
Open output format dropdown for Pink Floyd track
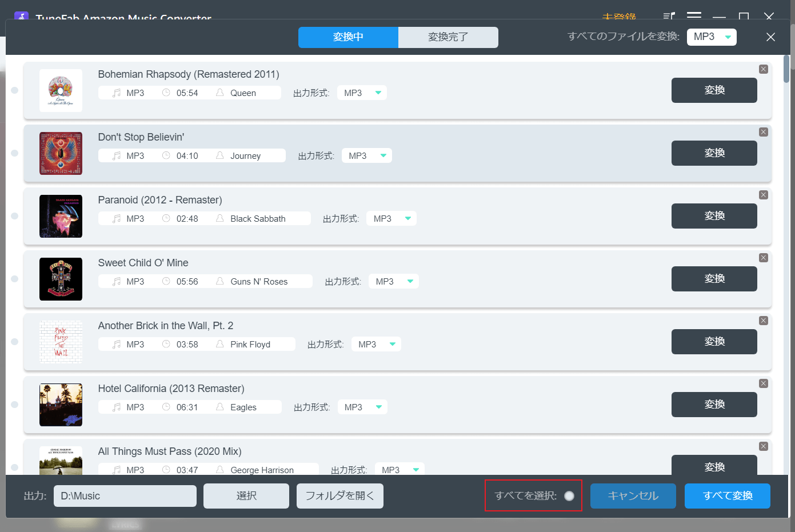376,345
